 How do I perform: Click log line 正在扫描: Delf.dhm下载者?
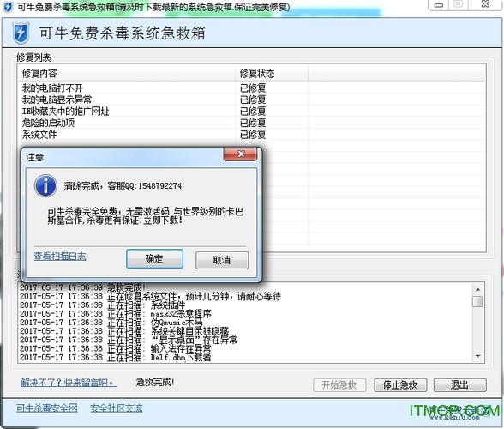pos(116,357)
